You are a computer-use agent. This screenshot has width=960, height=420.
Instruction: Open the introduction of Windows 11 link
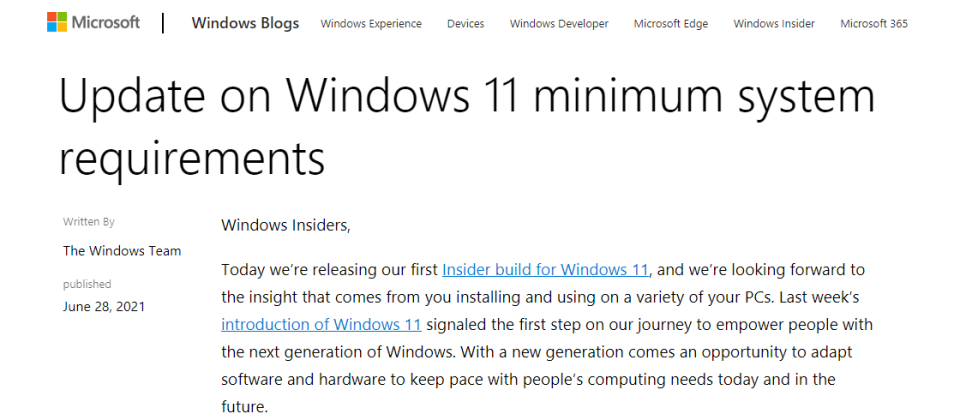(321, 324)
